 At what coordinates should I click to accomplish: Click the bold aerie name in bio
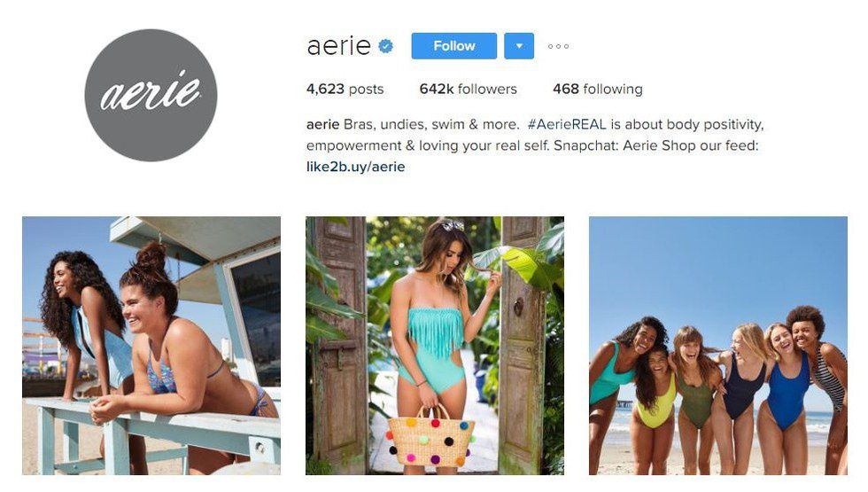pos(322,124)
